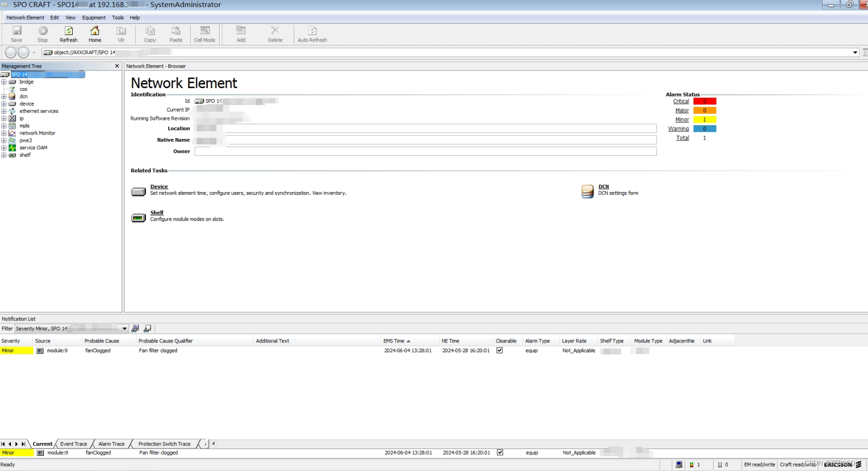Screen dimensions: 868x471
Task: Click the edit filter icon beside Filter dropdown
Action: tap(136, 329)
